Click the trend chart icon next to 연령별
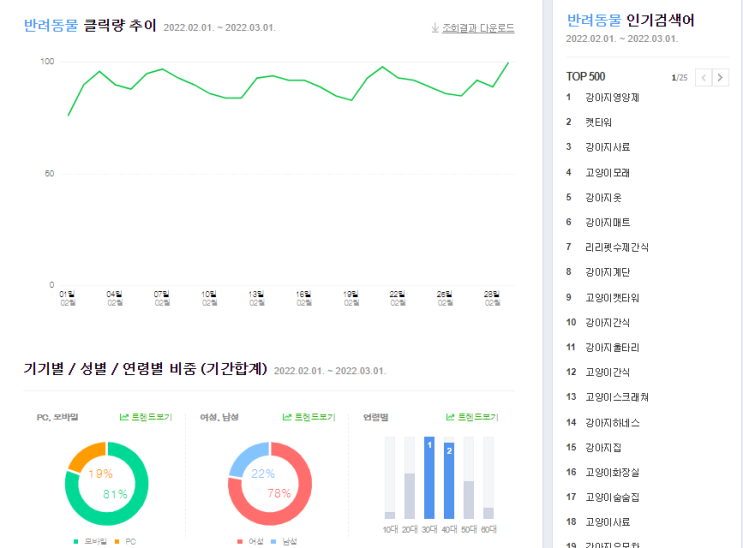743x548 pixels. [x=450, y=417]
